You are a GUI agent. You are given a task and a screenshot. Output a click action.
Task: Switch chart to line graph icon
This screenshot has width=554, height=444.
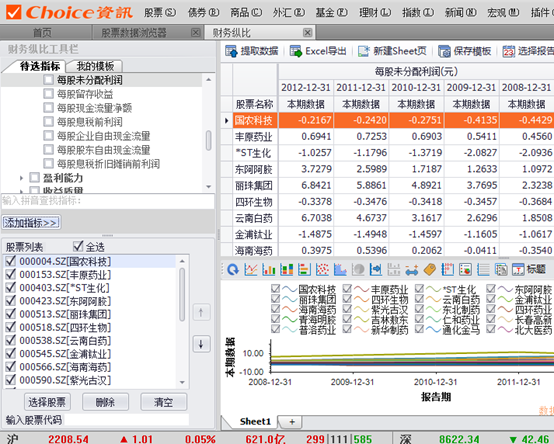coord(251,270)
